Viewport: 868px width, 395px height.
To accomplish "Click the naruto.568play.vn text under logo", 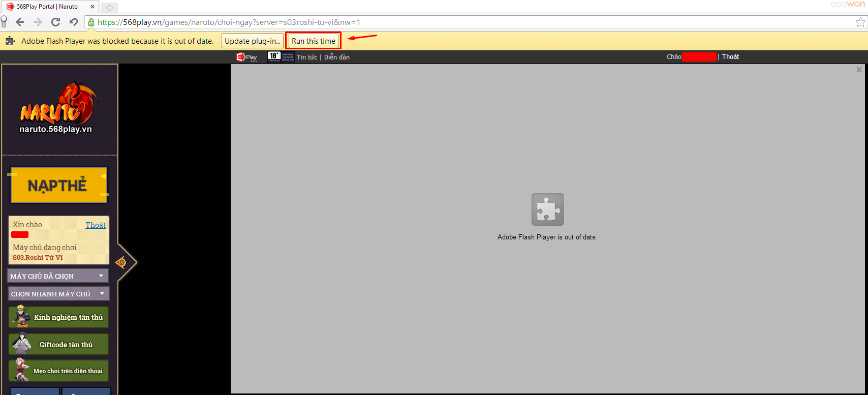I will point(55,129).
